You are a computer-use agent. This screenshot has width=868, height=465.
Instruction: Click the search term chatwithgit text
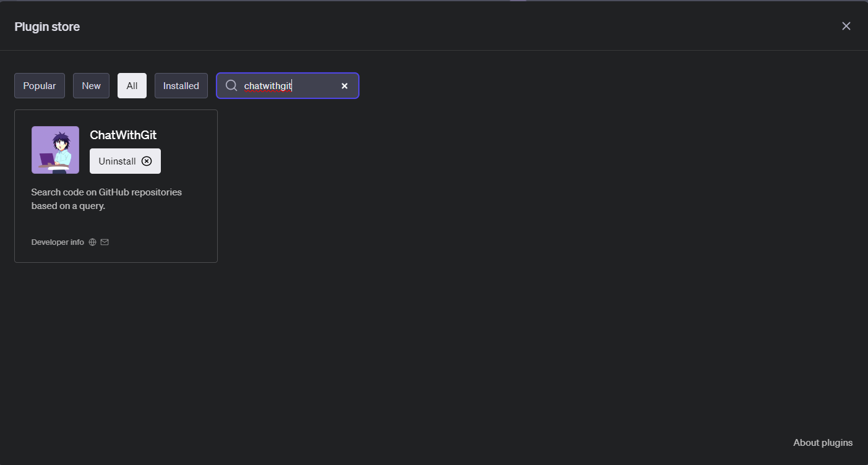click(267, 85)
